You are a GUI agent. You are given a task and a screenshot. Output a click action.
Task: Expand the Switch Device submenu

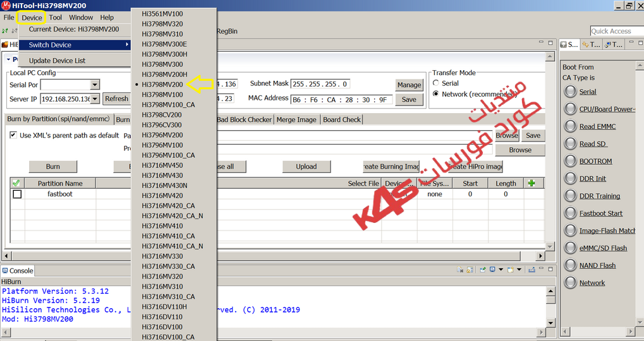click(74, 45)
